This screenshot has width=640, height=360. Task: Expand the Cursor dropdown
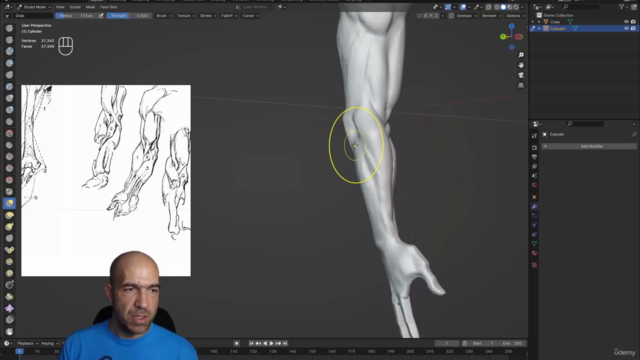[250, 16]
